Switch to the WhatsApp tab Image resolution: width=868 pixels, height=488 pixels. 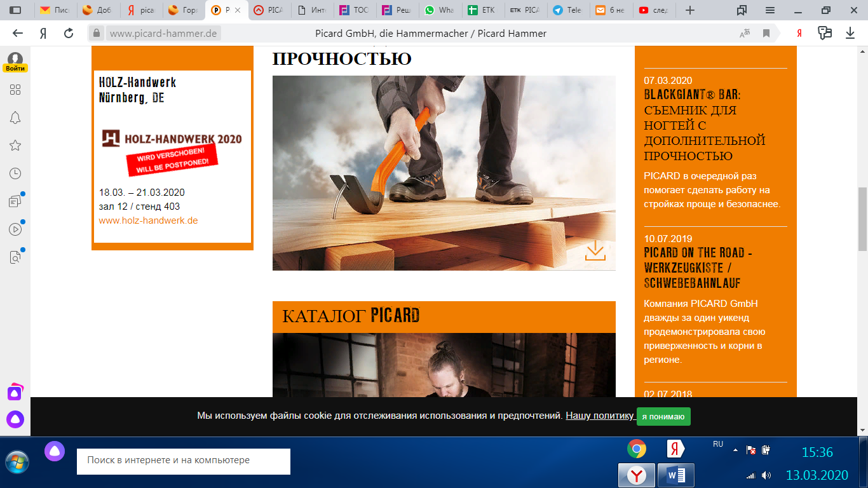pyautogui.click(x=440, y=10)
